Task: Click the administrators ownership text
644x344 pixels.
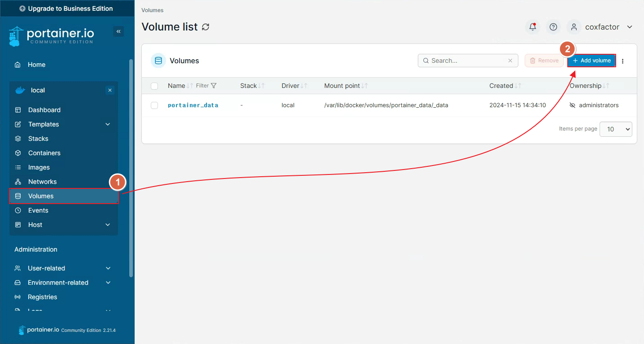Action: [x=599, y=105]
